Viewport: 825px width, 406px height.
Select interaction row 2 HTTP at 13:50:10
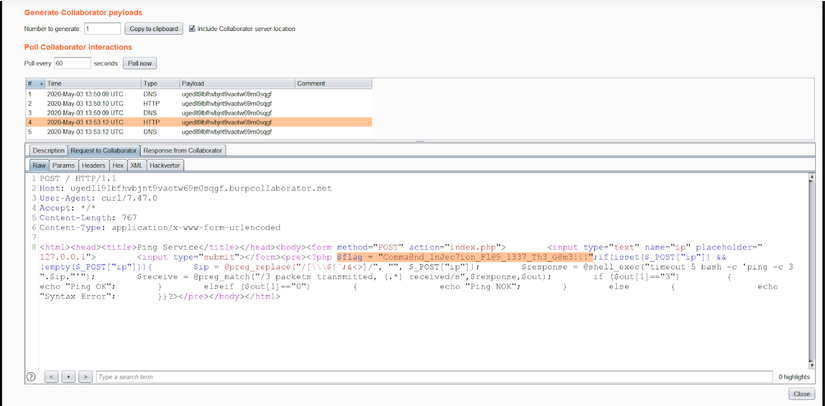pyautogui.click(x=199, y=103)
